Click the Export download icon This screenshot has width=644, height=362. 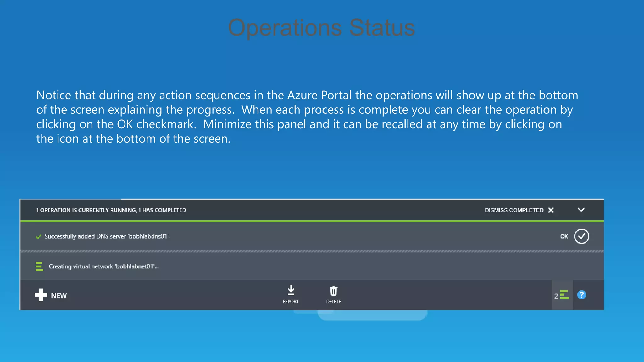tap(291, 290)
